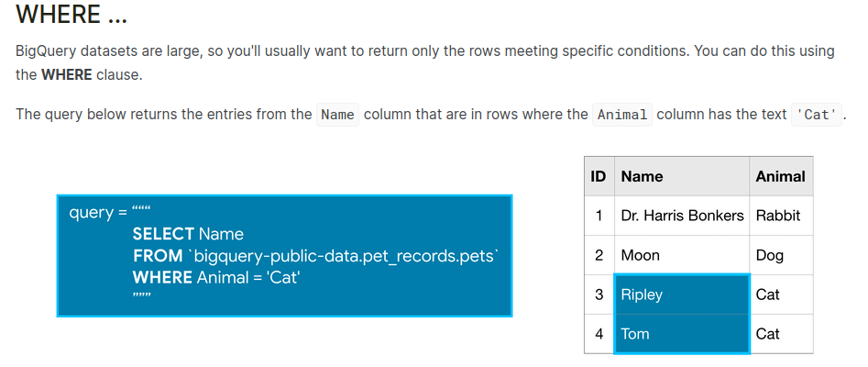
Task: Click the ID column header
Action: (x=599, y=176)
